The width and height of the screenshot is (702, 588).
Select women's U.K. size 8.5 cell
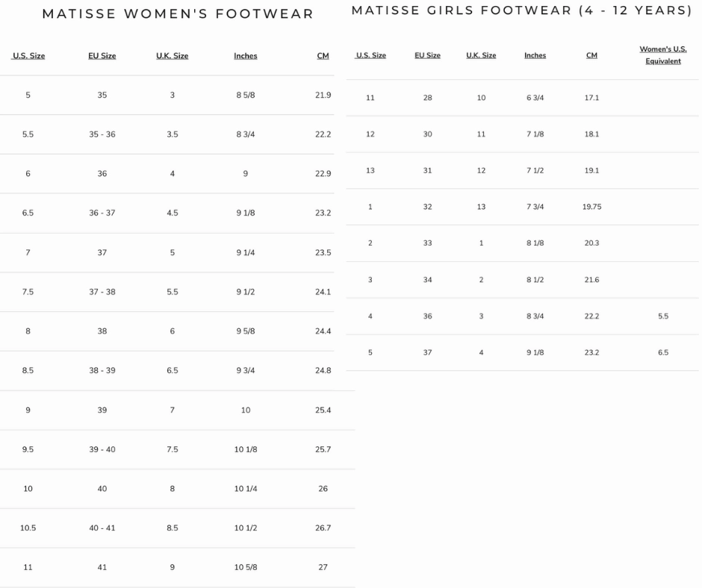(x=172, y=528)
